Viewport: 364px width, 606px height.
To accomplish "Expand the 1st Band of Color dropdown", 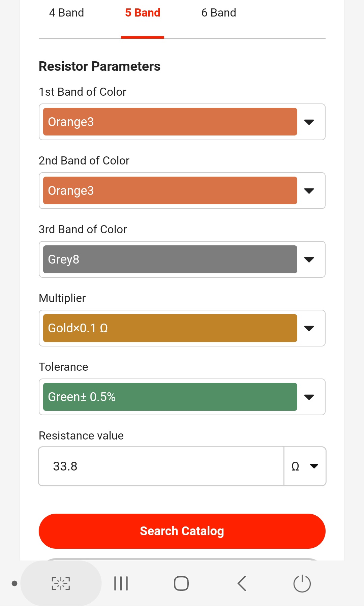I will coord(309,122).
